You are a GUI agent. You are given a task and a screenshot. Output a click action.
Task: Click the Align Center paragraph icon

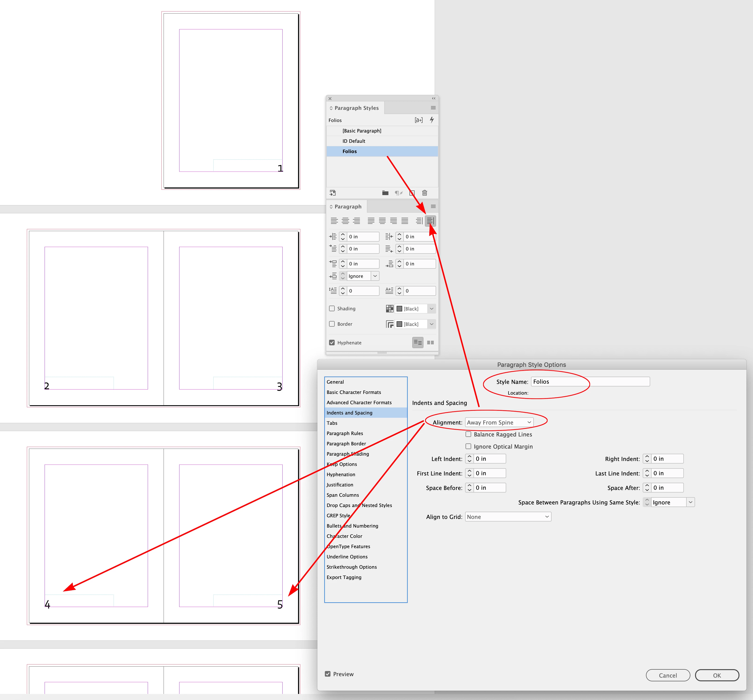tap(345, 221)
